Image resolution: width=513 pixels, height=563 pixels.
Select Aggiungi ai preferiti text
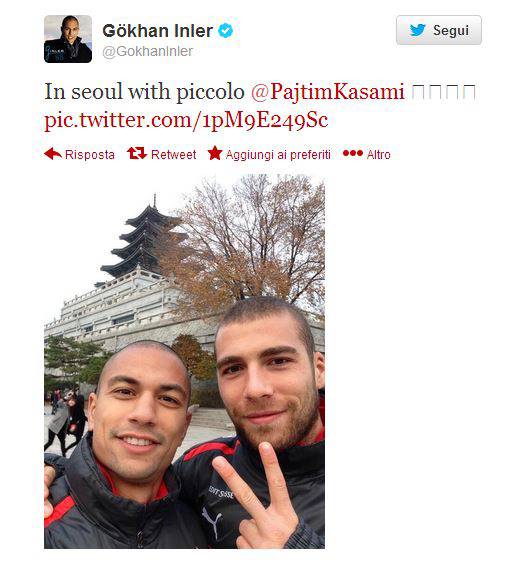coord(278,155)
